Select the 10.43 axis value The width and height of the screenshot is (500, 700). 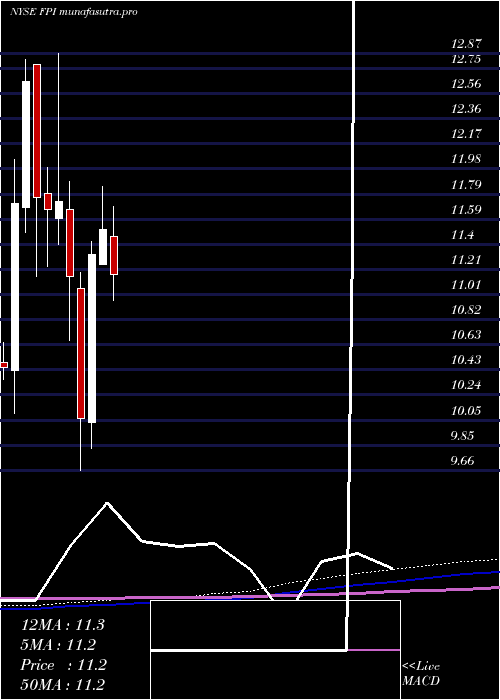[466, 359]
